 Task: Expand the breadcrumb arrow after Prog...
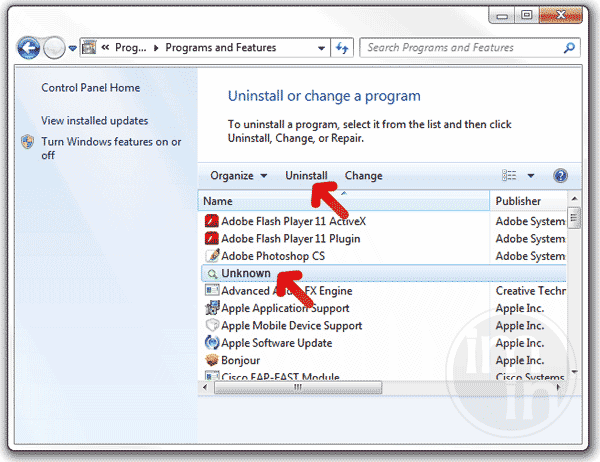click(x=156, y=48)
